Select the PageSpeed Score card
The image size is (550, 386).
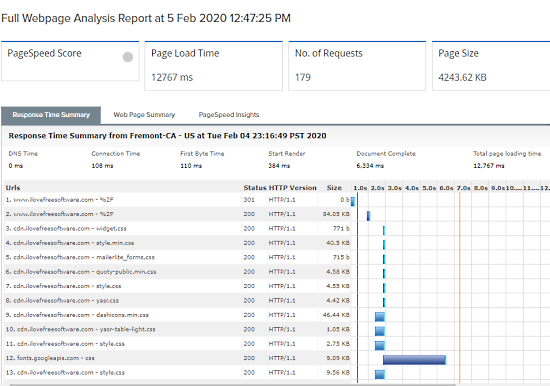[70, 61]
